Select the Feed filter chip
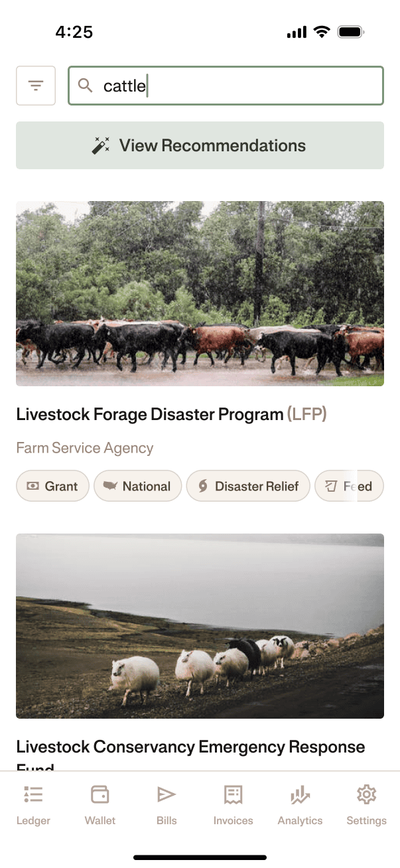This screenshot has width=400, height=868. [x=350, y=485]
